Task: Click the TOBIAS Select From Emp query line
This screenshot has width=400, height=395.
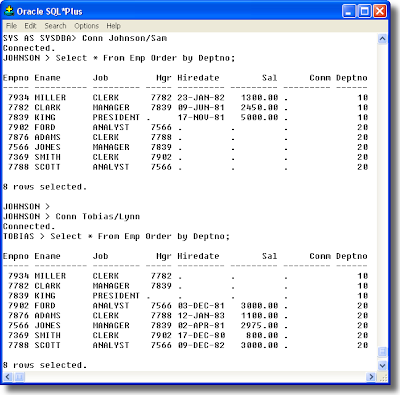Action: click(x=116, y=236)
